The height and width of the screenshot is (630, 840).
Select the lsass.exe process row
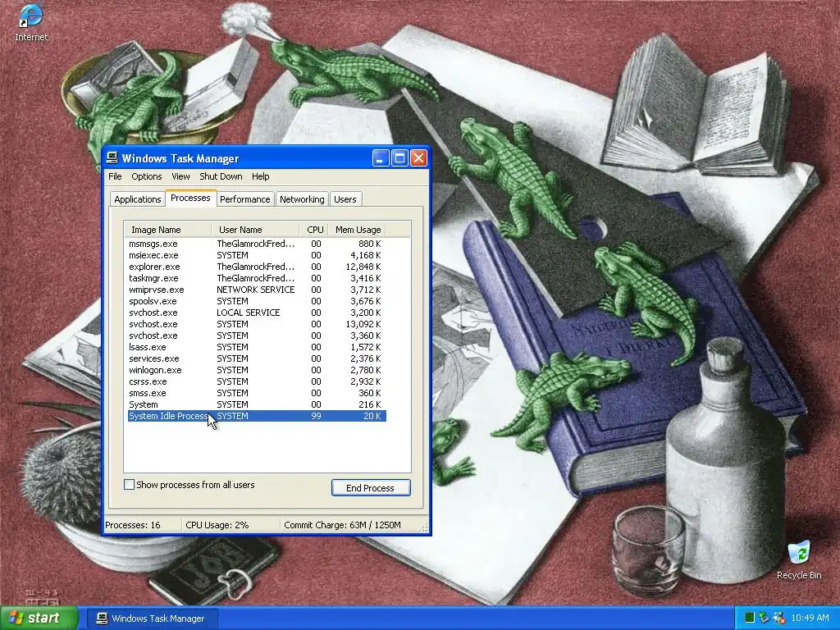pyautogui.click(x=257, y=347)
